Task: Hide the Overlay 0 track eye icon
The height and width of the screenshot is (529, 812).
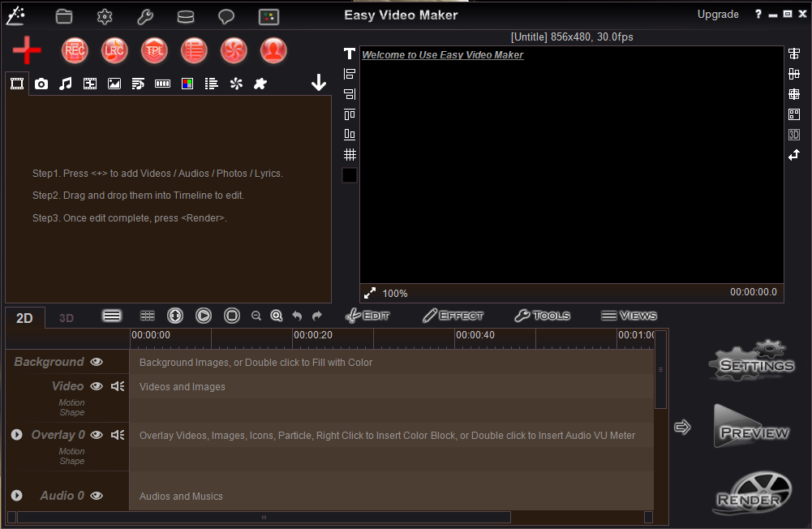Action: tap(97, 435)
